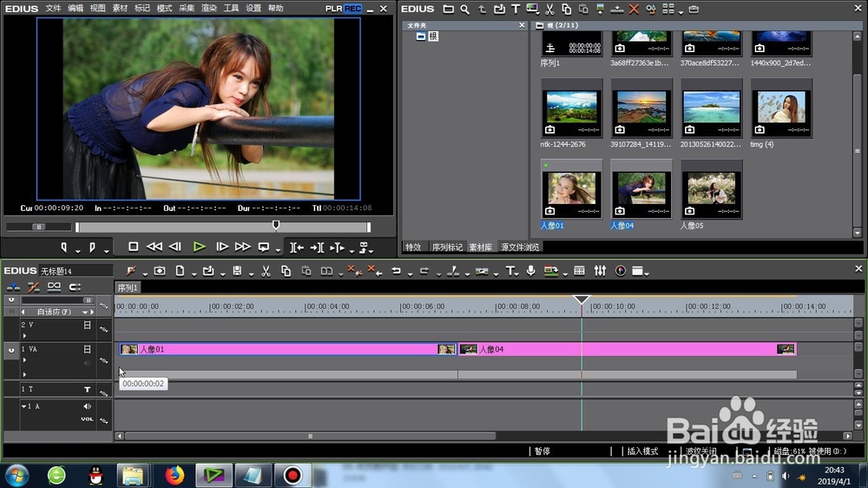Screen dimensions: 868x488
Task: Switch to recorder mode with REC
Action: pos(352,9)
